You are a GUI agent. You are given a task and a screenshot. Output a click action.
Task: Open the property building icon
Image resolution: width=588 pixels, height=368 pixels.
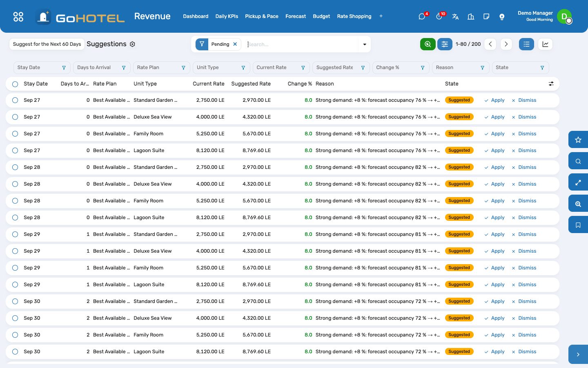(x=471, y=16)
